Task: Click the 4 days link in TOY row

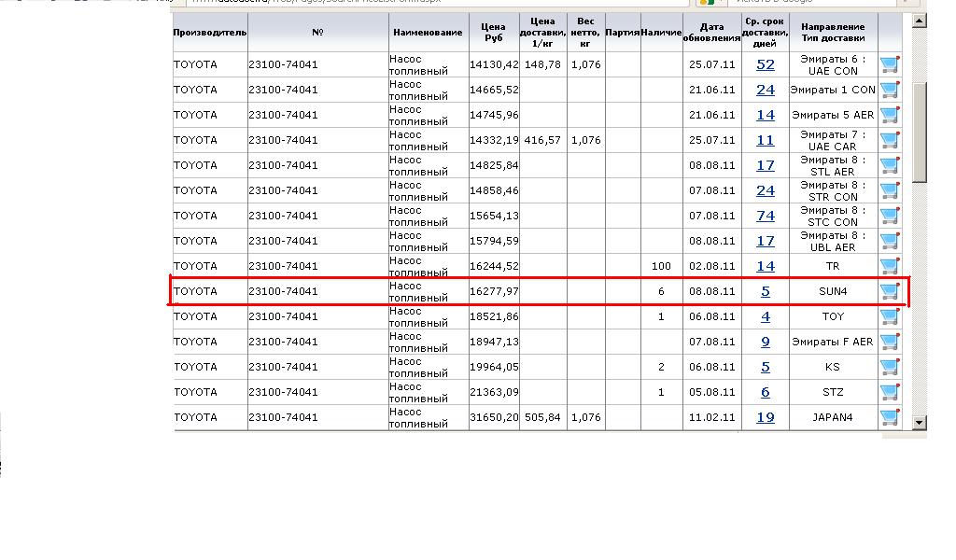Action: point(766,316)
